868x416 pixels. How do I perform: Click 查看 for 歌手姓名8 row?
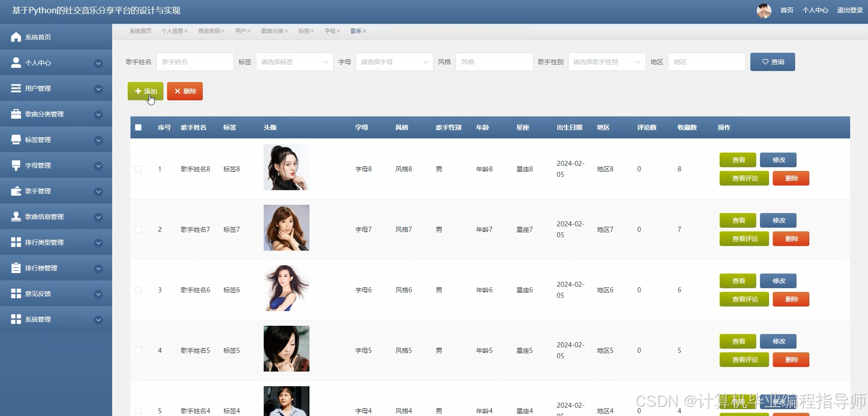coord(738,160)
